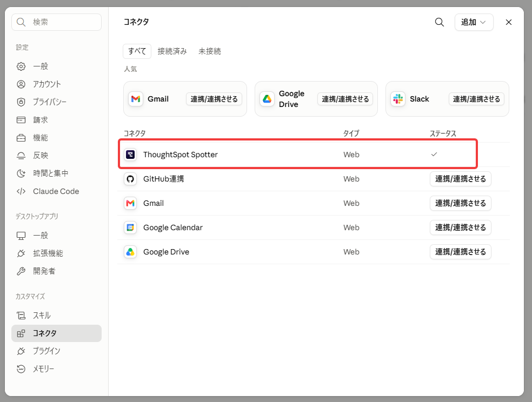Switch to the 接続済み tab
This screenshot has height=402, width=532.
click(x=172, y=51)
